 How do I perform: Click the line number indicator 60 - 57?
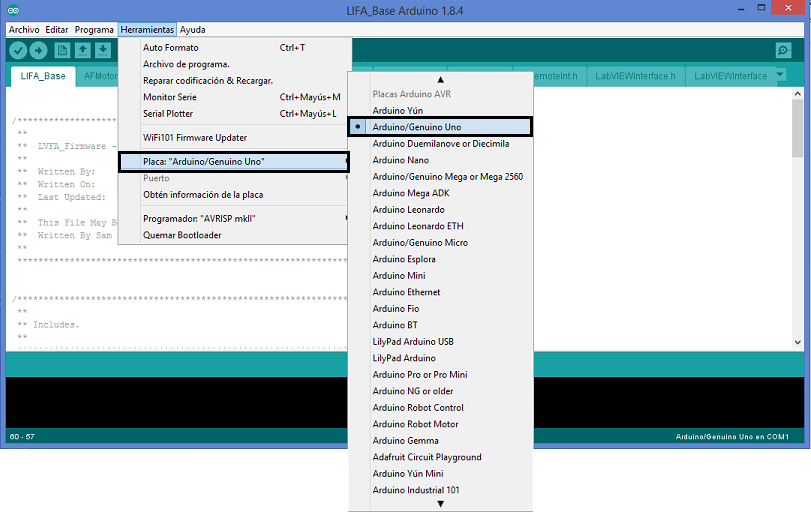pyautogui.click(x=22, y=437)
